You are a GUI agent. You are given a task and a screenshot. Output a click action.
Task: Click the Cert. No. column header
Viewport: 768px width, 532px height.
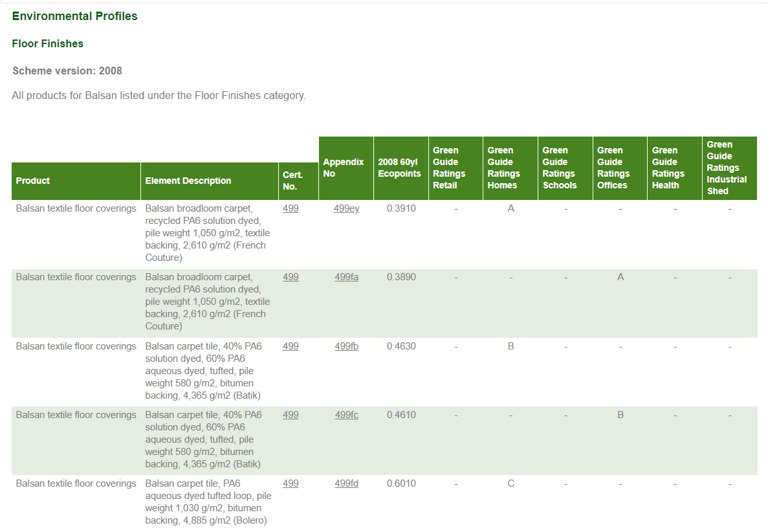click(x=299, y=181)
